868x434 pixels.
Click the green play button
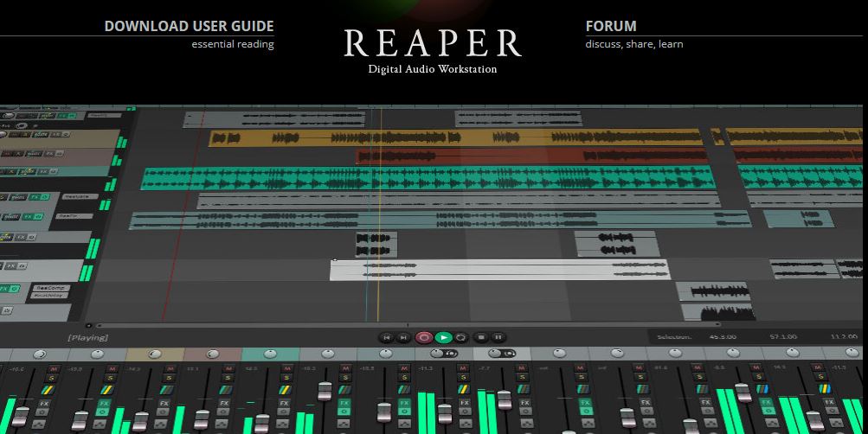pos(443,337)
